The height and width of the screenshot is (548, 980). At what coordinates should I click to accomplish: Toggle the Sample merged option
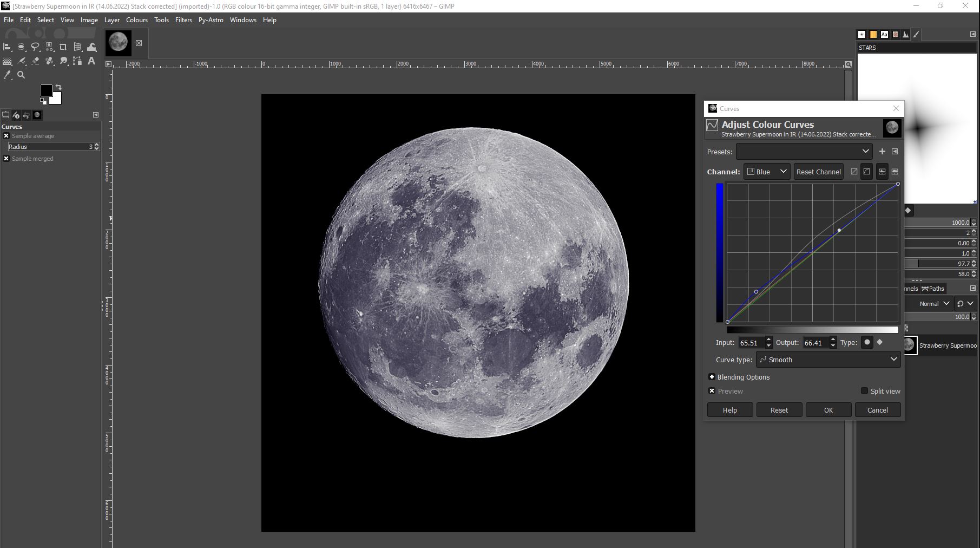pyautogui.click(x=6, y=159)
